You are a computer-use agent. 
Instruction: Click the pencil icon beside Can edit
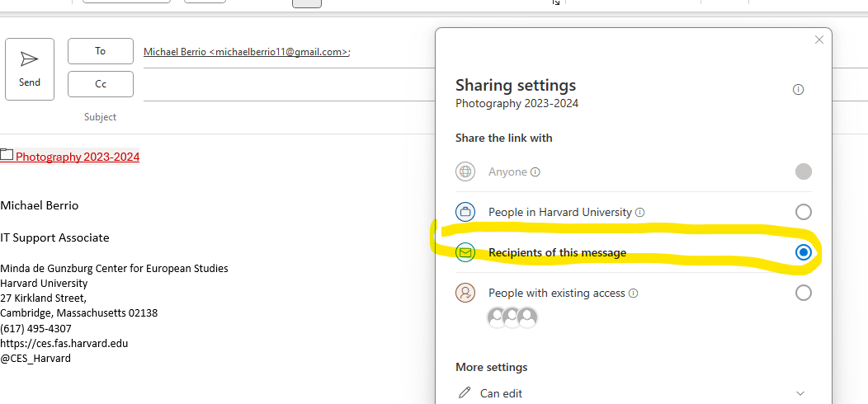465,393
